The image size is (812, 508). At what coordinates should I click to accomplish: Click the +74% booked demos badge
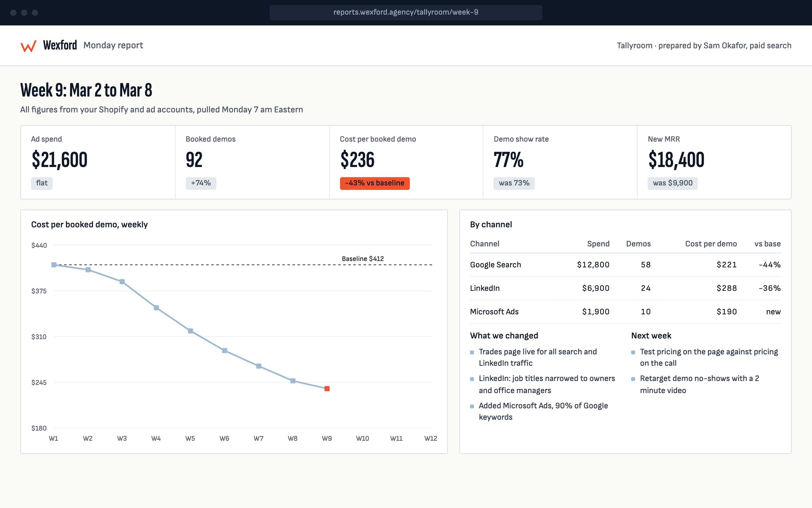[x=201, y=183]
